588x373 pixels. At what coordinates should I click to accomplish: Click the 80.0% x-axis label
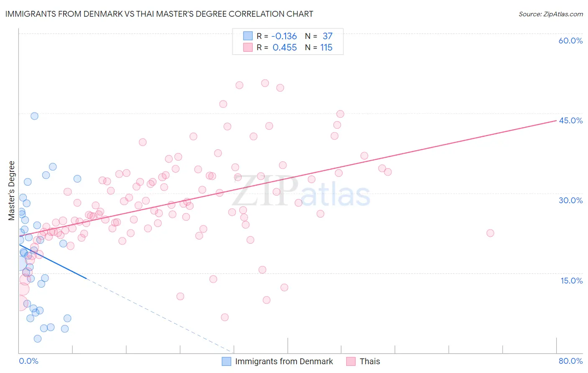(x=570, y=361)
